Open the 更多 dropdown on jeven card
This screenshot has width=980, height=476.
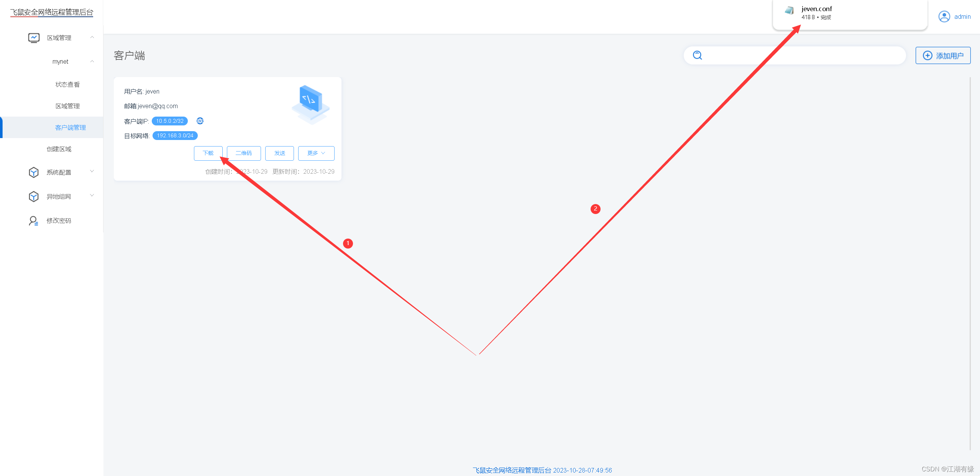pos(316,153)
